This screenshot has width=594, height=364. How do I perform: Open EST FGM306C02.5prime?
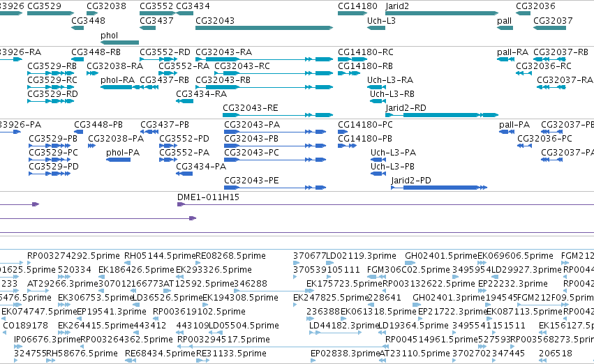408,270
